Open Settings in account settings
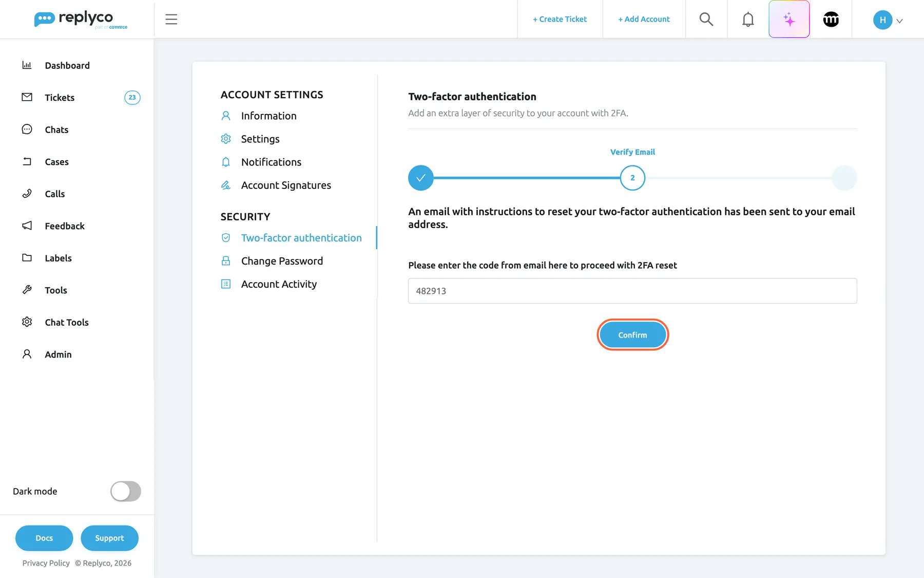Viewport: 924px width, 578px height. click(x=260, y=139)
